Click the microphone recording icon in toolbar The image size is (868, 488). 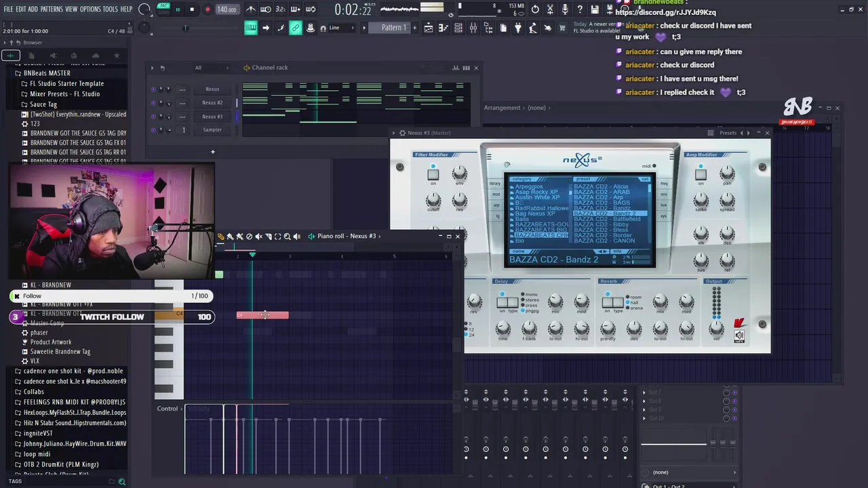[566, 9]
